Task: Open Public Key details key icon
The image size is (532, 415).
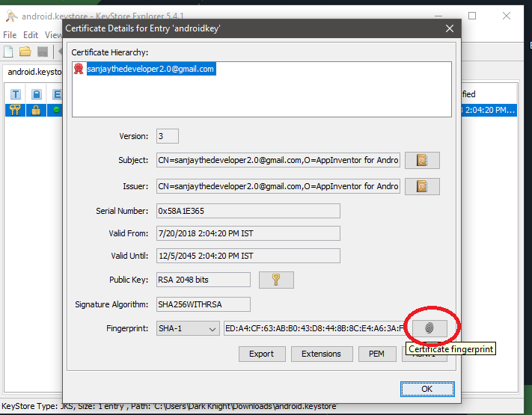Action: pos(276,280)
